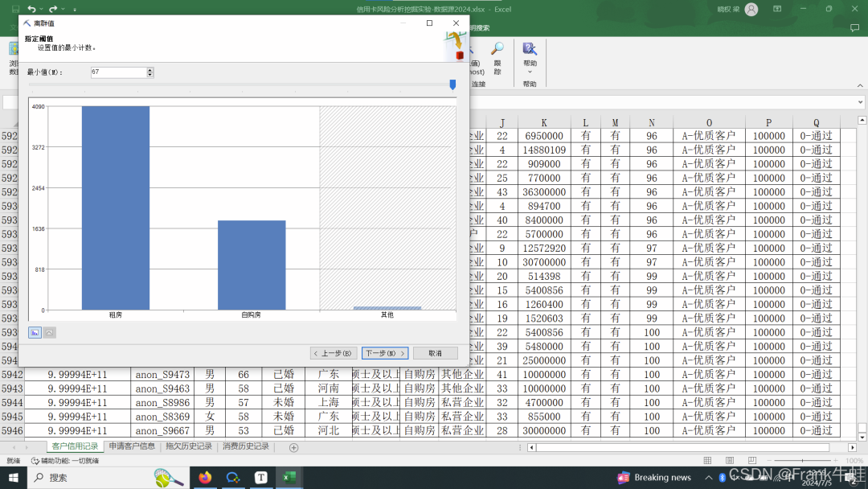
Task: Click the Undo arrow in Excel title bar
Action: (x=31, y=9)
